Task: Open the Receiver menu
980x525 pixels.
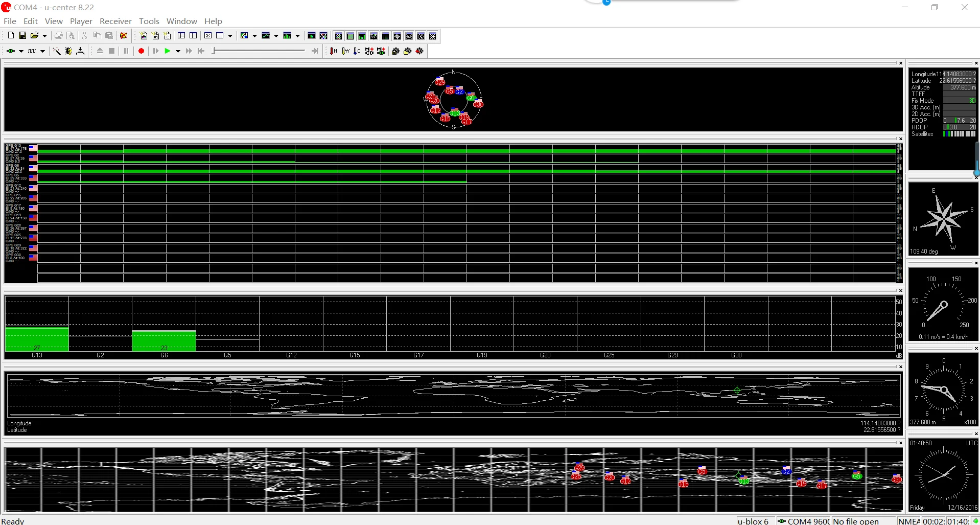Action: tap(115, 21)
